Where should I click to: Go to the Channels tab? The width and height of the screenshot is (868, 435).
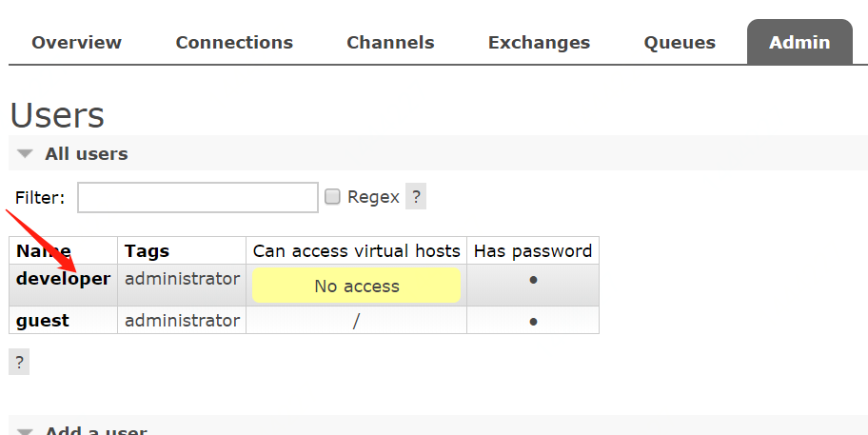pos(390,43)
